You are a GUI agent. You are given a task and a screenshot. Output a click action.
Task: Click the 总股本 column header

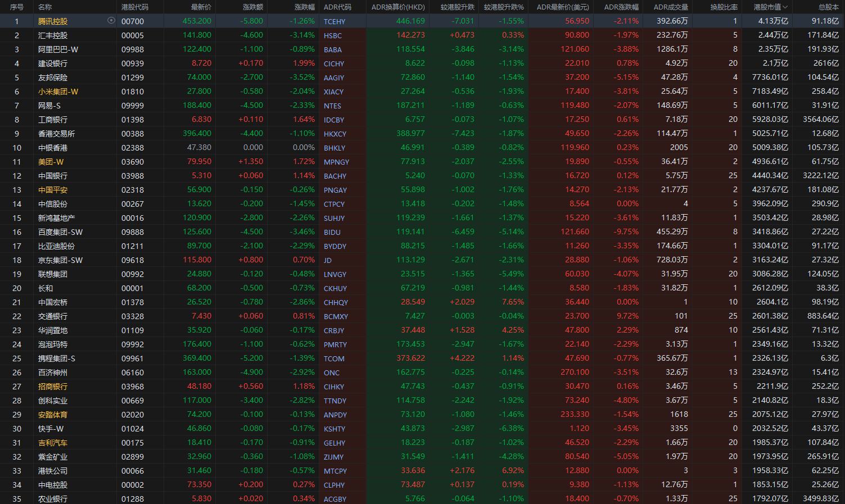click(x=829, y=7)
